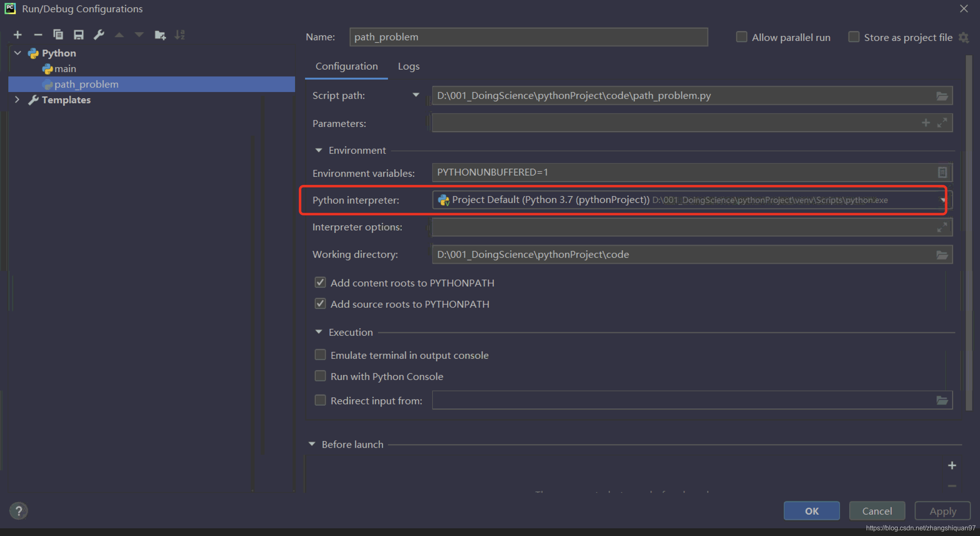Expand the Templates tree node
This screenshot has width=980, height=536.
17,100
